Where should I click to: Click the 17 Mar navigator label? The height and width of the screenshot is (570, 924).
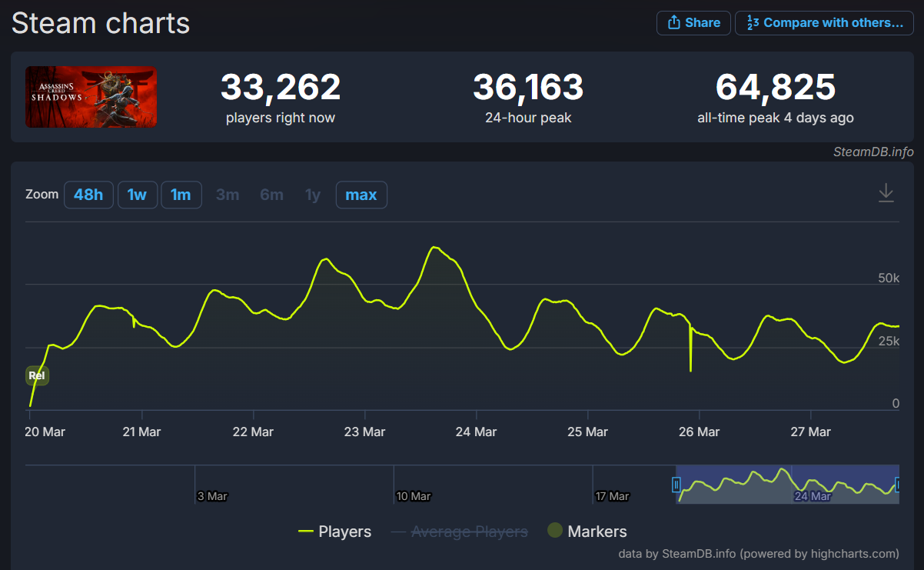(613, 496)
